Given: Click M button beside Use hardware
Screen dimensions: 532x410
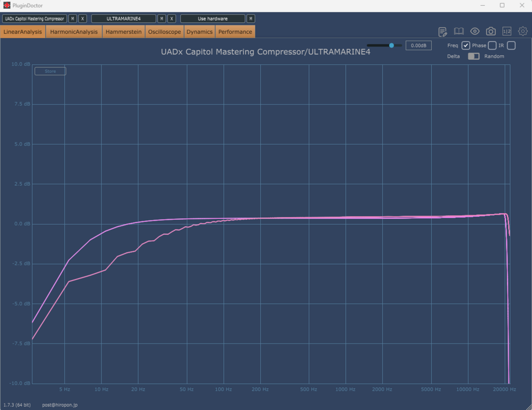Looking at the screenshot, I should pos(251,19).
